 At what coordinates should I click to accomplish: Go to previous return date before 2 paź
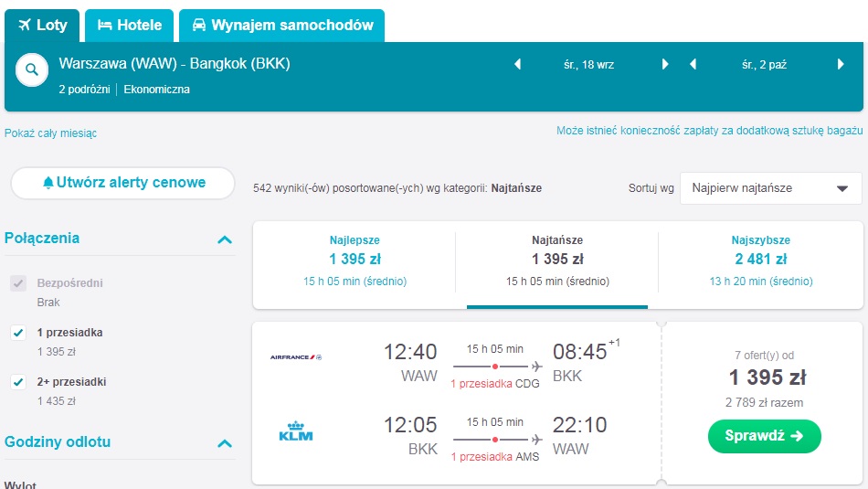[x=693, y=64]
